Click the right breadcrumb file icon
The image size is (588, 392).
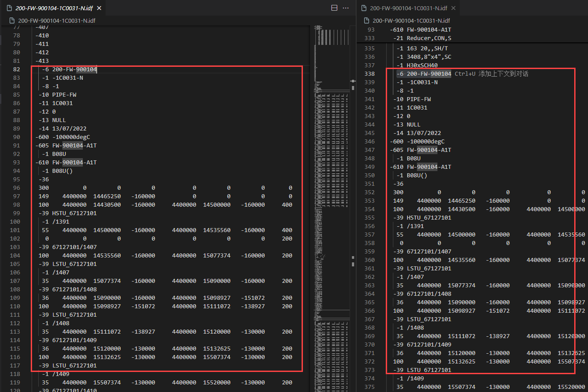point(367,20)
